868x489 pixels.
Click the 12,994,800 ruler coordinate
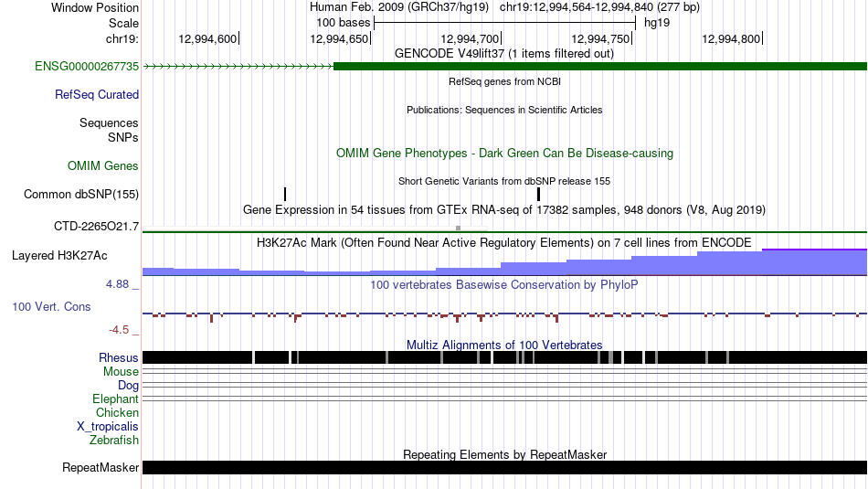pos(731,38)
